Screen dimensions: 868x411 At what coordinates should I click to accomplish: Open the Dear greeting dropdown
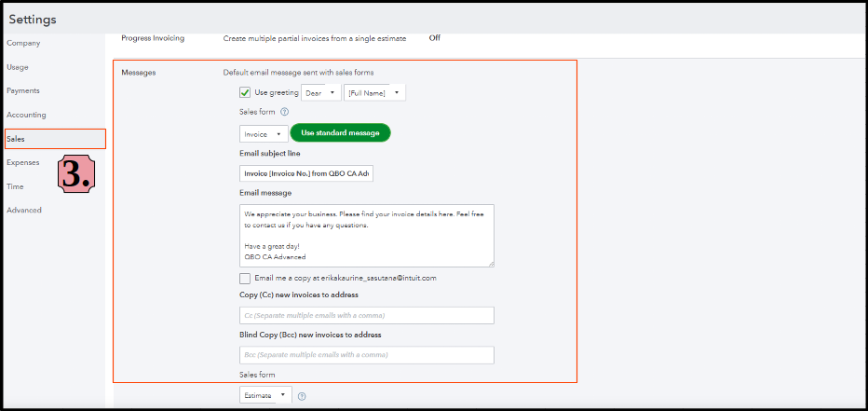point(321,93)
